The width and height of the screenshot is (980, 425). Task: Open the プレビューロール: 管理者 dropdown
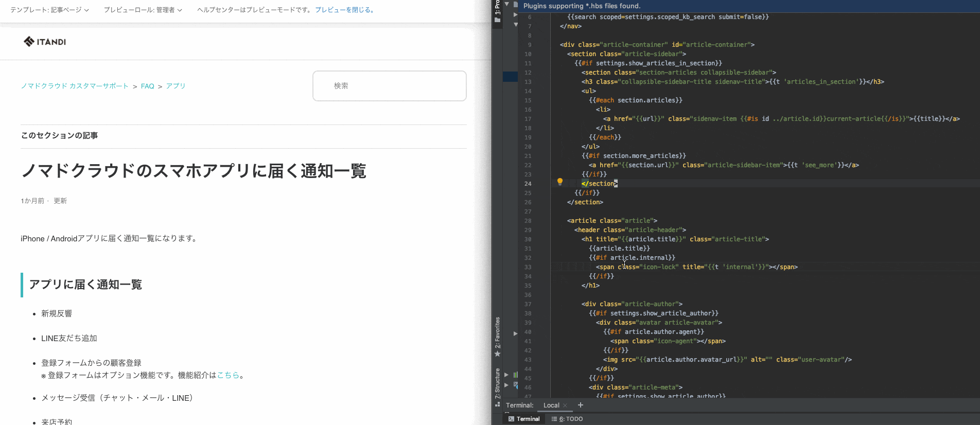[143, 10]
